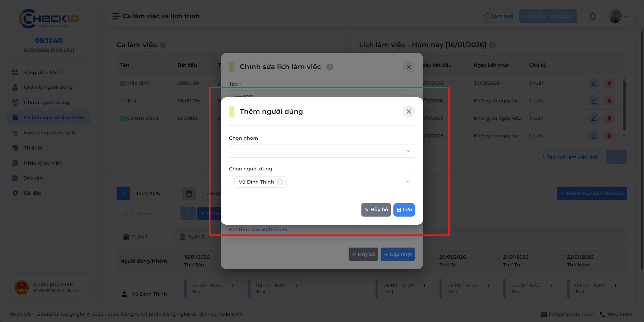Viewport: 644px width, 322px height.
Task: Open the calendar picker icon
Action: coord(189,193)
